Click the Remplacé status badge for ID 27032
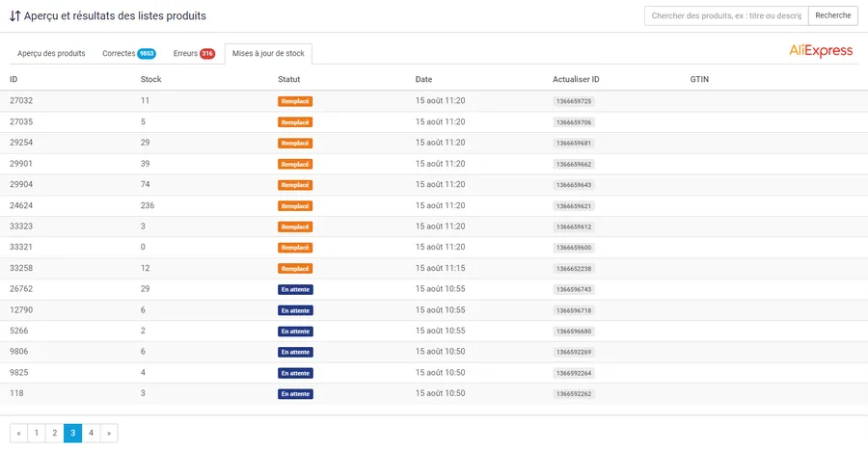868x452 pixels. pos(295,101)
